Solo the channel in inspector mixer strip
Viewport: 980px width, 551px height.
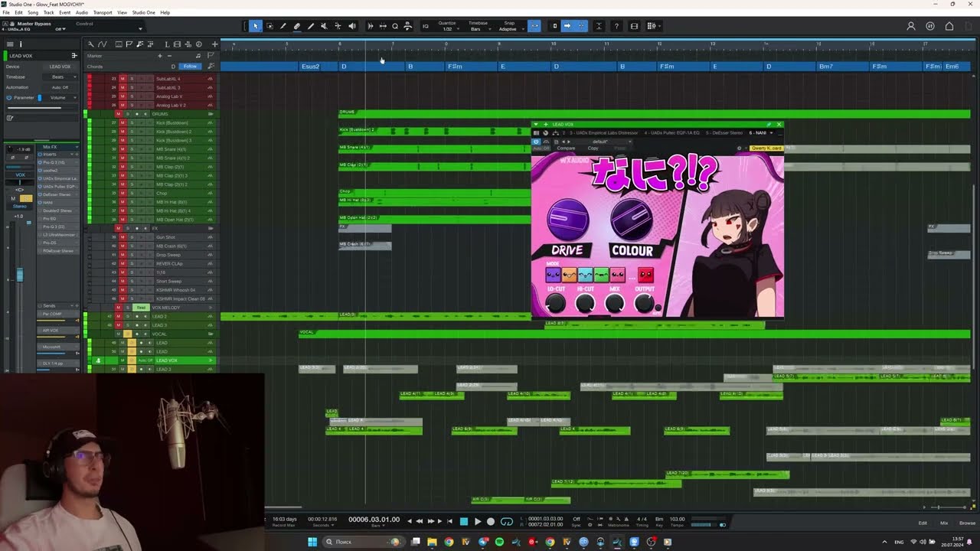click(24, 198)
